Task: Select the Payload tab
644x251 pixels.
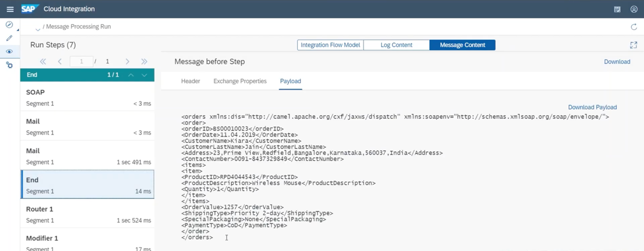Action: point(290,81)
